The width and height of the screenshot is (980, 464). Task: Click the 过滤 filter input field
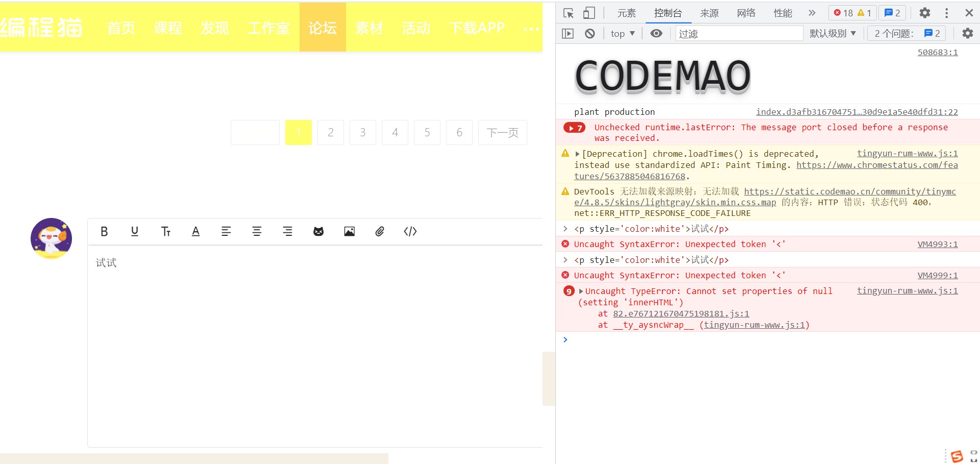(x=739, y=34)
